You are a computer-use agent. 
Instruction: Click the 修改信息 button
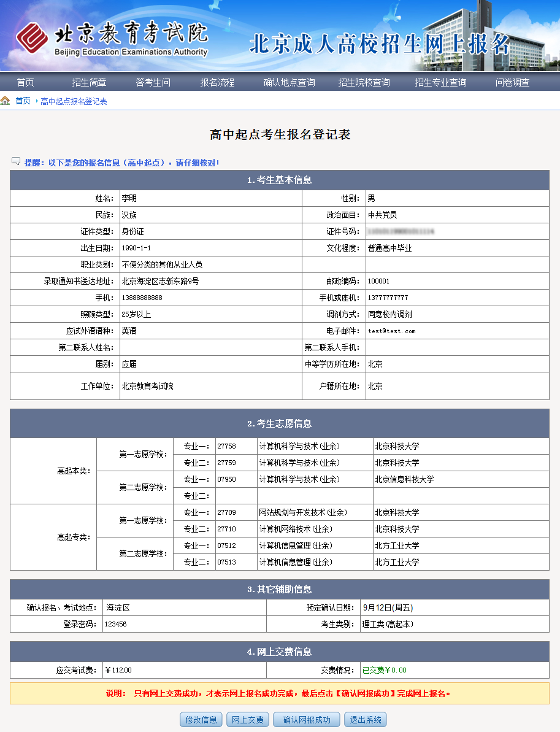[x=201, y=720]
